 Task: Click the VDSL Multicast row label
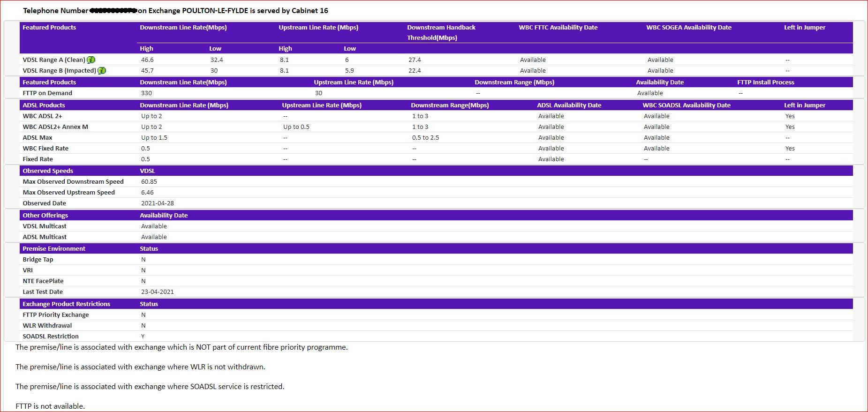[x=45, y=226]
